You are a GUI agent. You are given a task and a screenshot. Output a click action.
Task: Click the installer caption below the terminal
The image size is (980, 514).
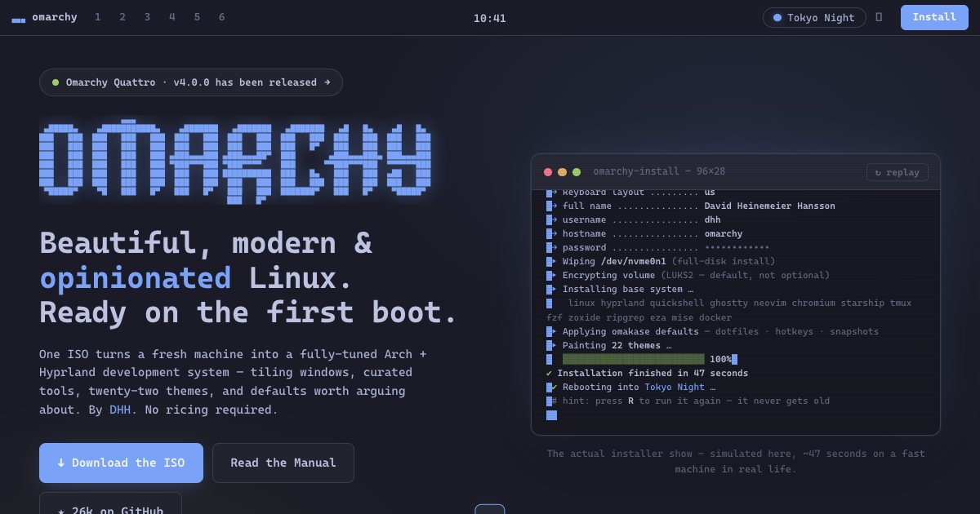pyautogui.click(x=736, y=462)
